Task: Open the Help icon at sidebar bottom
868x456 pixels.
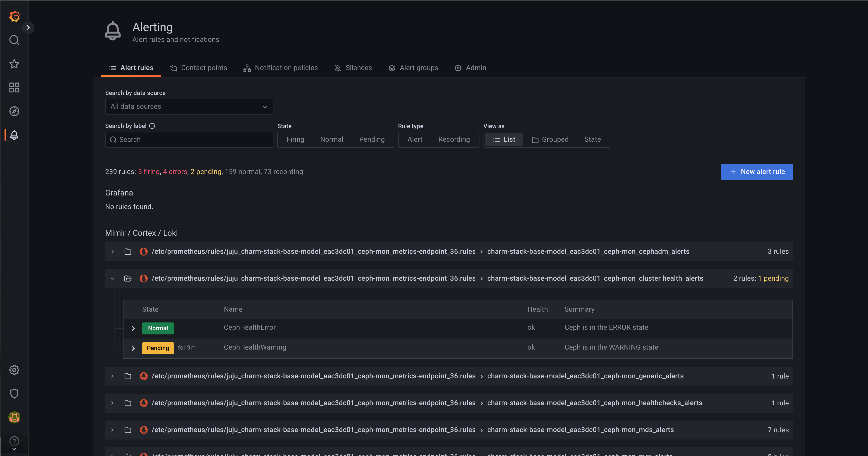Action: 14,441
